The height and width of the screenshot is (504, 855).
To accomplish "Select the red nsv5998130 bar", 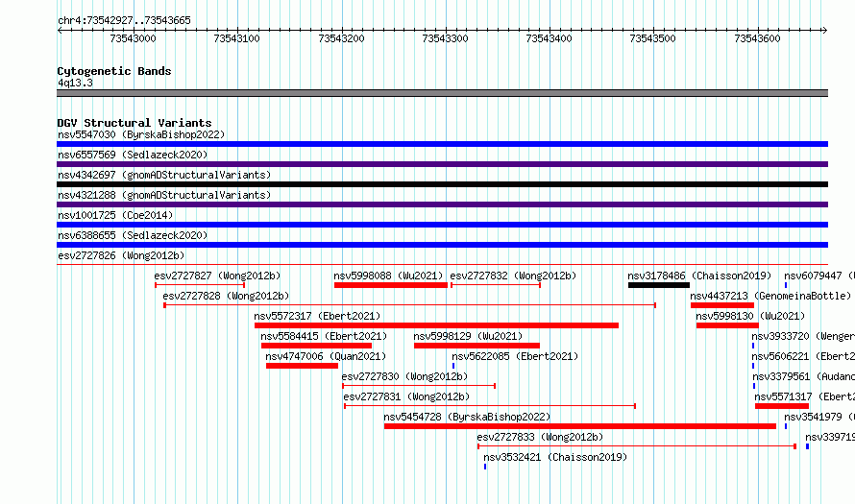I will pyautogui.click(x=727, y=325).
